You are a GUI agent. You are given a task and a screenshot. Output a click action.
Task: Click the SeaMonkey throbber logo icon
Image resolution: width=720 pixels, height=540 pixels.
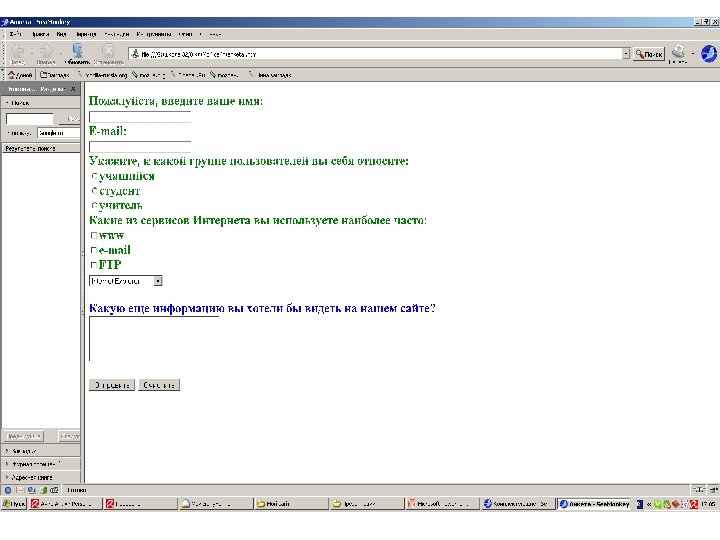[709, 53]
